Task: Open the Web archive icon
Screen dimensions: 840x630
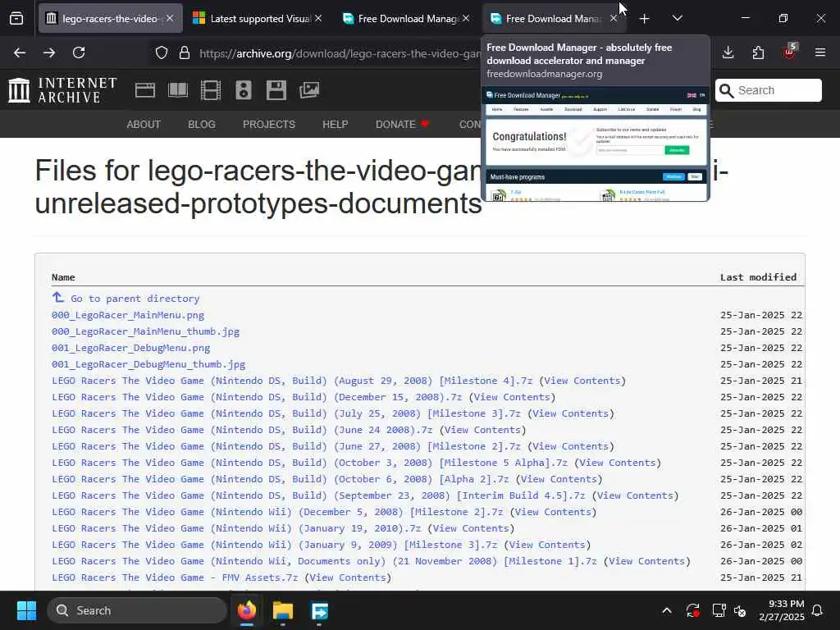Action: (x=145, y=90)
